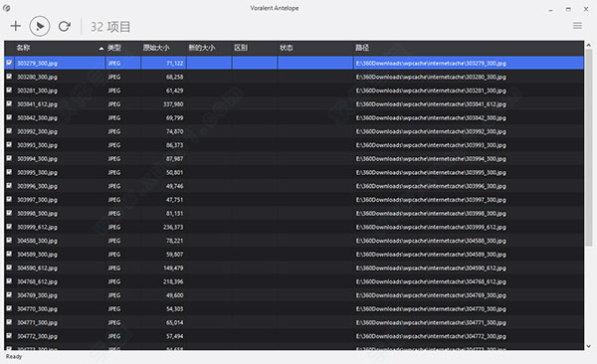Click the sort arrow in the name column header

(x=100, y=49)
